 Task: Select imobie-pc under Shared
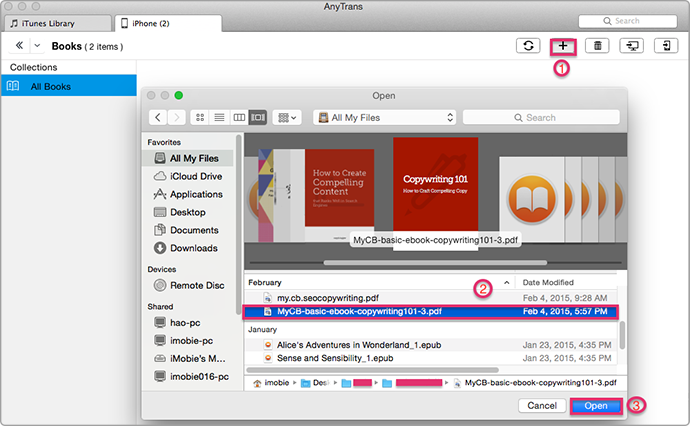tap(183, 341)
